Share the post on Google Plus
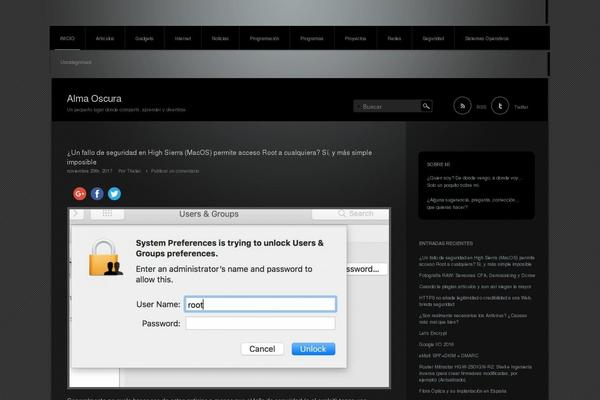Screen dimensions: 600x400 point(80,194)
